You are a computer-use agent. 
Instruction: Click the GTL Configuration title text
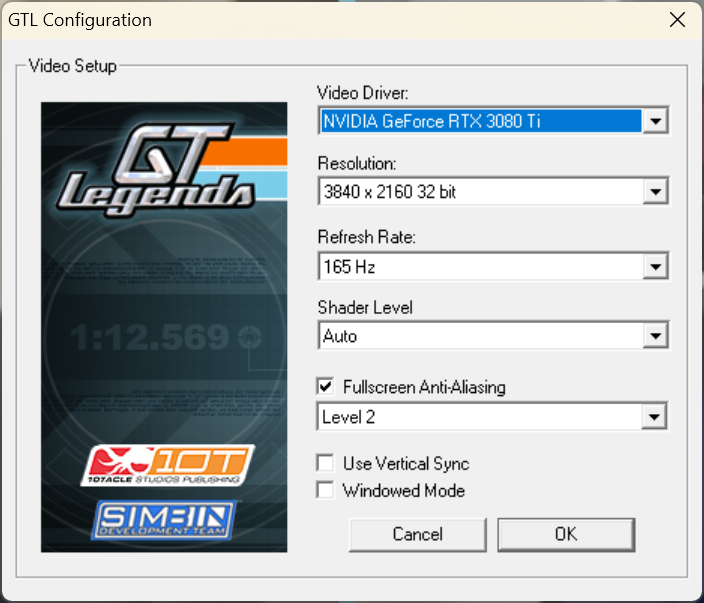(80, 20)
